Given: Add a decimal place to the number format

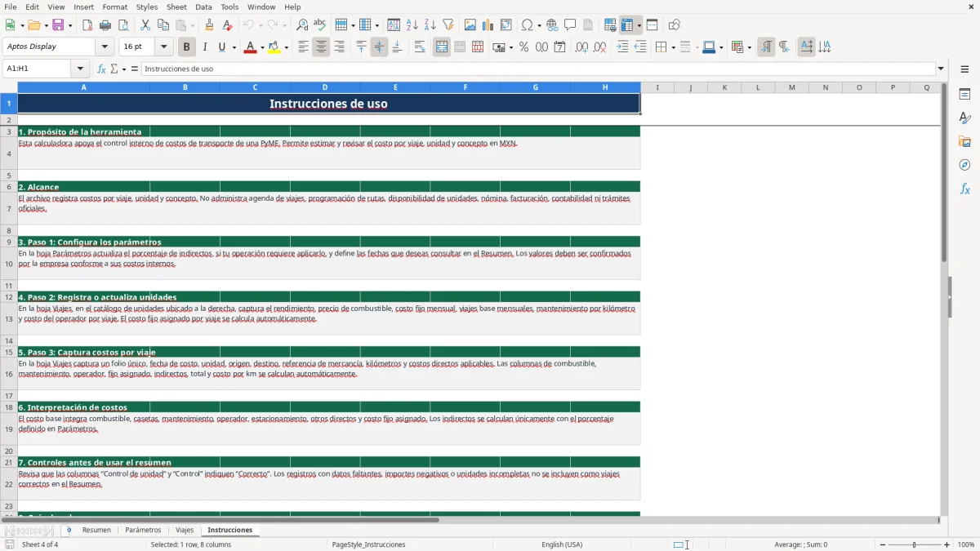Looking at the screenshot, I should pyautogui.click(x=581, y=47).
